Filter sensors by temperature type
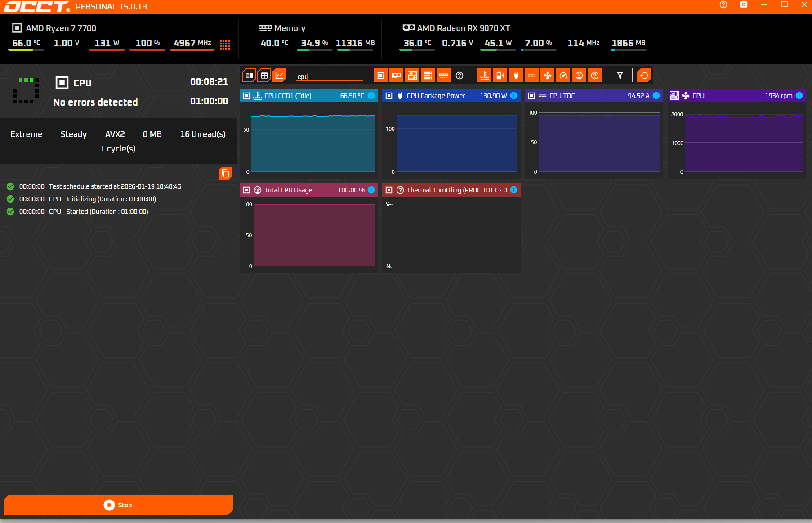Viewport: 812px width, 523px height. 484,75
